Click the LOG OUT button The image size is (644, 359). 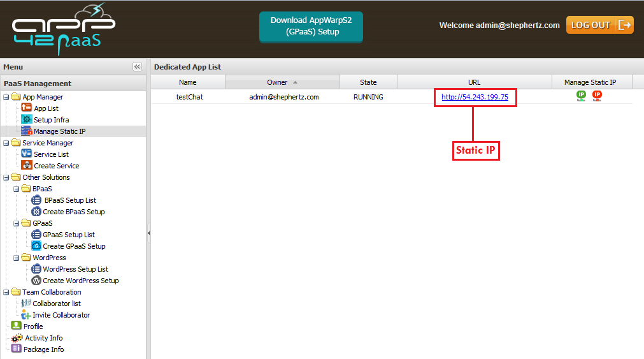[x=599, y=25]
